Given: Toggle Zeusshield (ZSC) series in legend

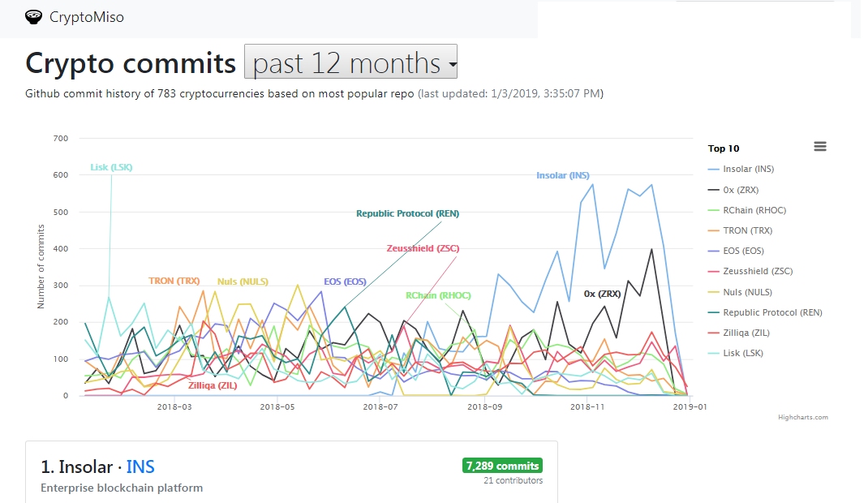Looking at the screenshot, I should (x=750, y=271).
